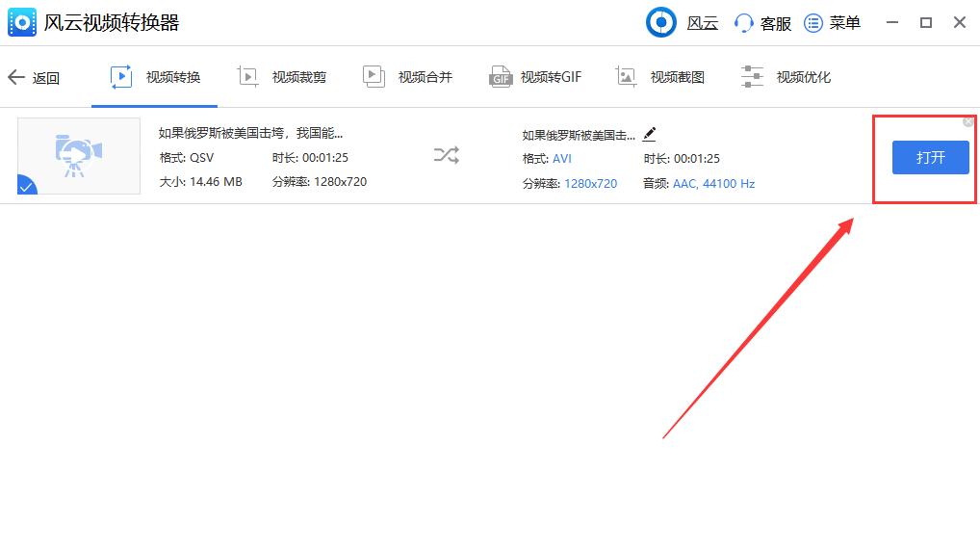The width and height of the screenshot is (980, 549).
Task: Change output resolution 1280x720 link
Action: [x=591, y=184]
